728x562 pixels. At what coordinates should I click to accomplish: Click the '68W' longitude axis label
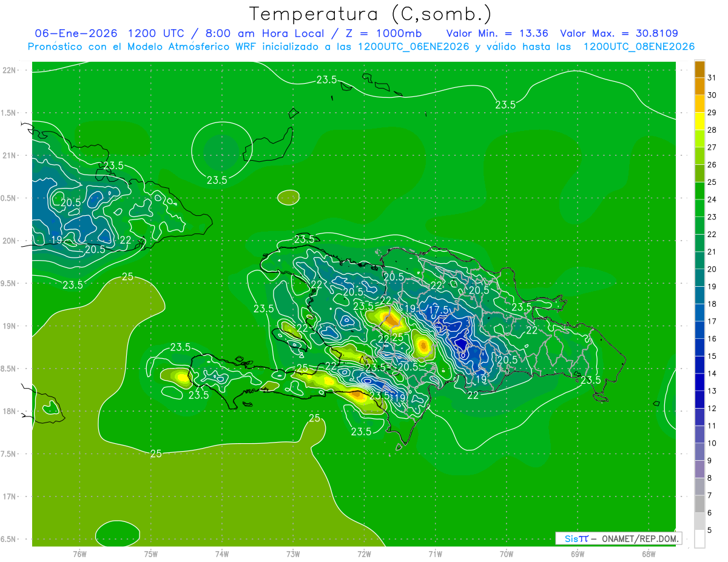pyautogui.click(x=649, y=554)
